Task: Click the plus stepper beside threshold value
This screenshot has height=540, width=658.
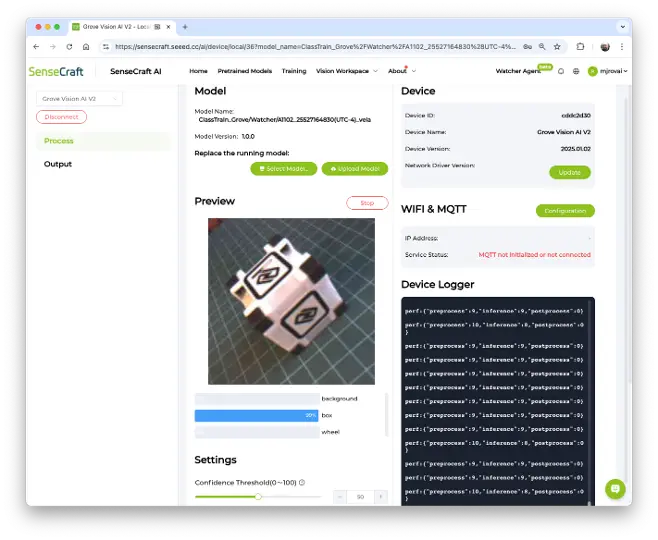Action: tap(380, 496)
